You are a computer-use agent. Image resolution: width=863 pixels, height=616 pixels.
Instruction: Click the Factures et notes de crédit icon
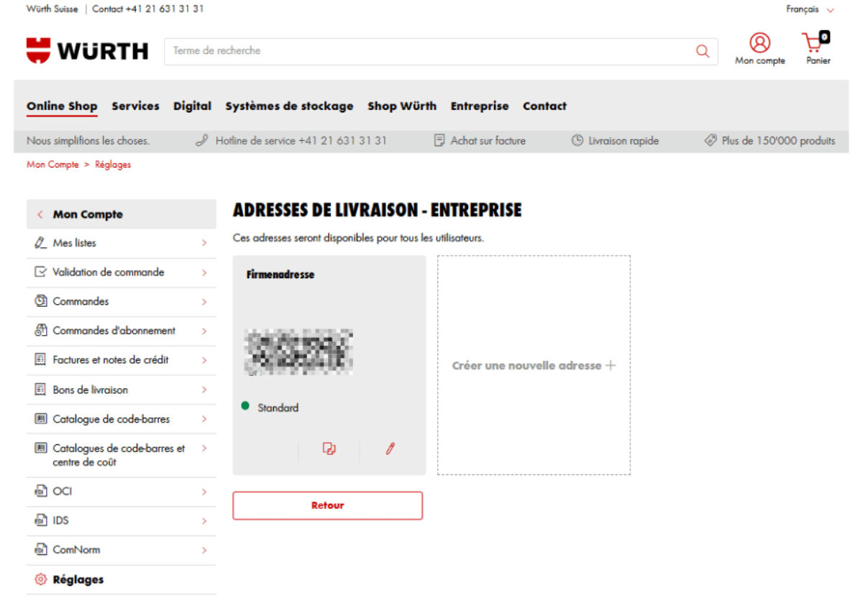[40, 360]
